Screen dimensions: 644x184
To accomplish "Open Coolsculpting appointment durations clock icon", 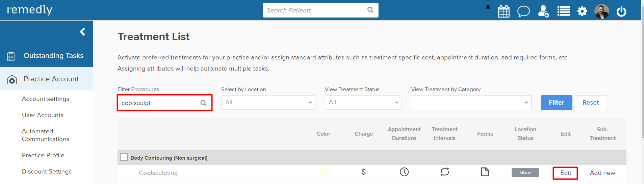I will [404, 172].
